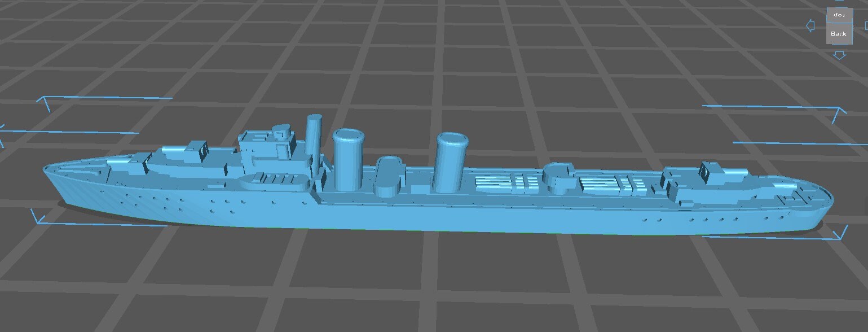Click the downward rotation arrow below the view cube
The width and height of the screenshot is (868, 332).
pyautogui.click(x=840, y=55)
